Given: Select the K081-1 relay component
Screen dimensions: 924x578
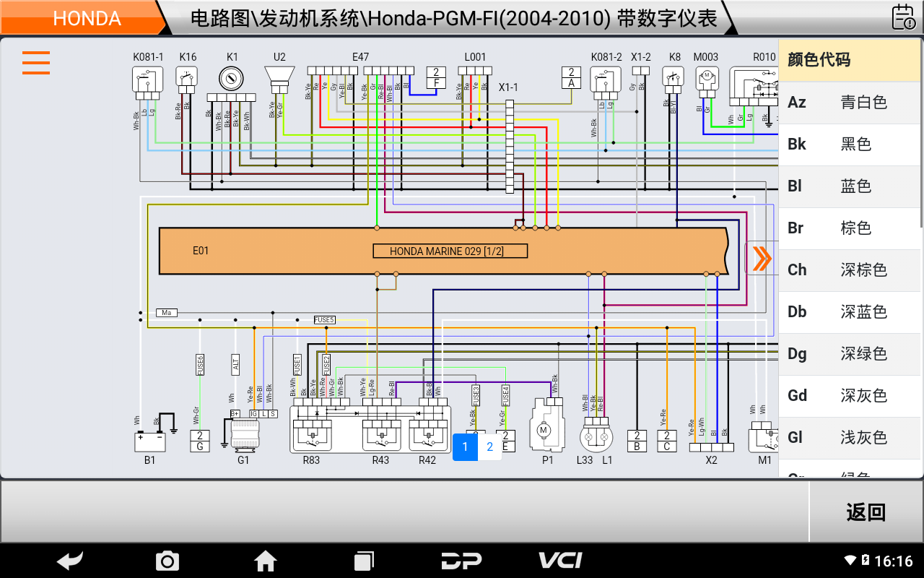Looking at the screenshot, I should [x=148, y=83].
